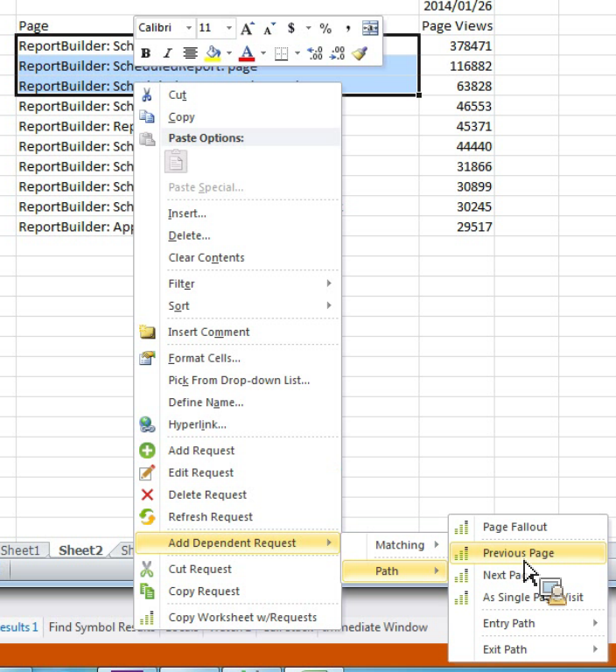Open Format Cells... dialog
This screenshot has height=672, width=616.
(238, 358)
